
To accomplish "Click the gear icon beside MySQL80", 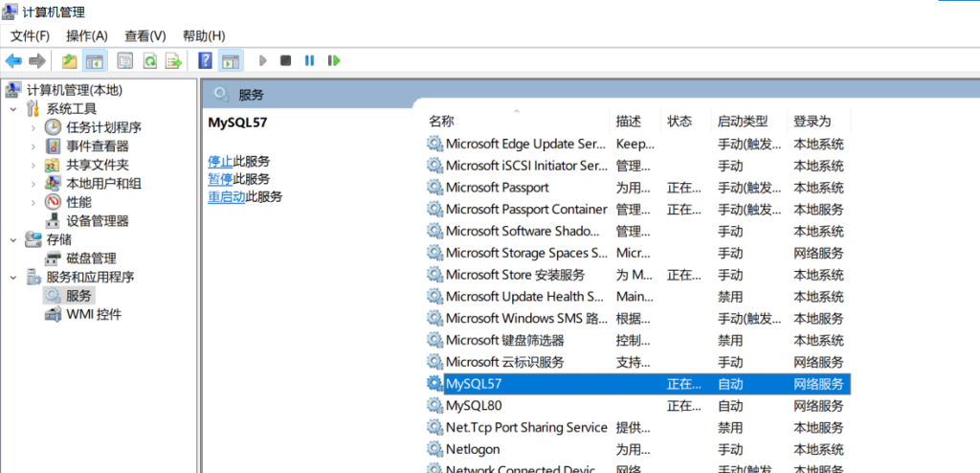I will (434, 405).
